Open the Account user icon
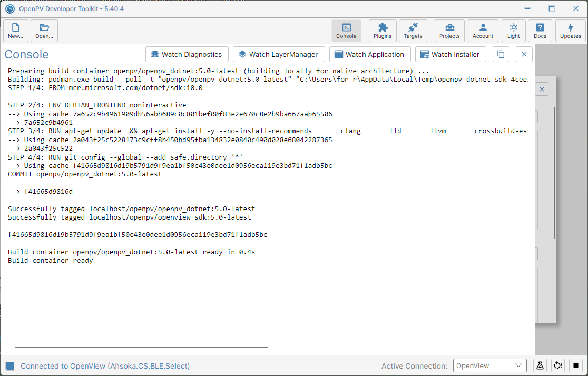 click(483, 31)
